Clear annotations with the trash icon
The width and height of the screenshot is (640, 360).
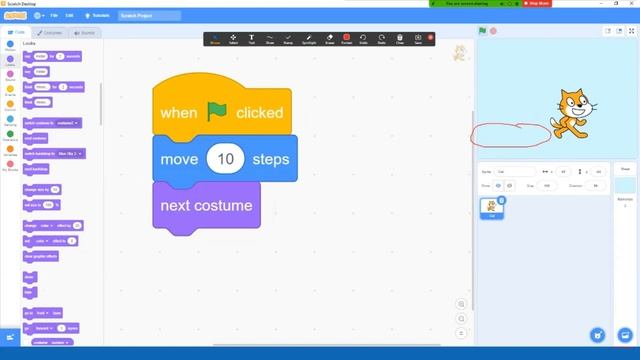pyautogui.click(x=400, y=39)
